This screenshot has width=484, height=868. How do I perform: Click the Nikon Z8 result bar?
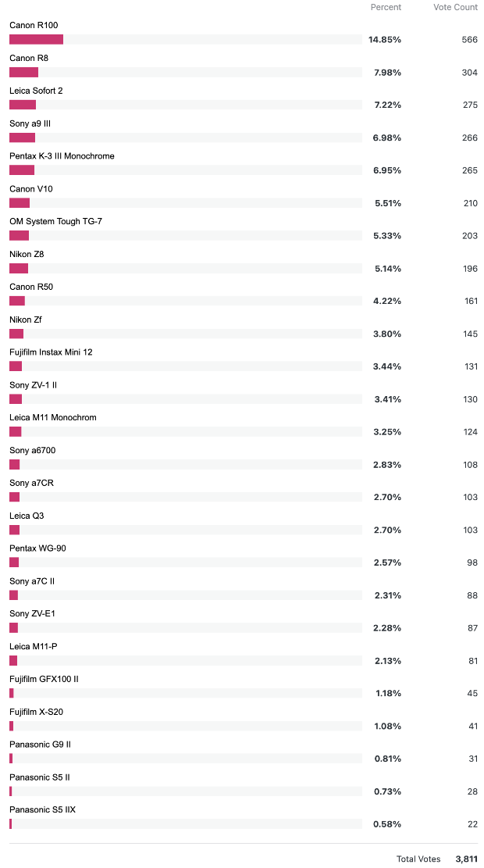185,269
